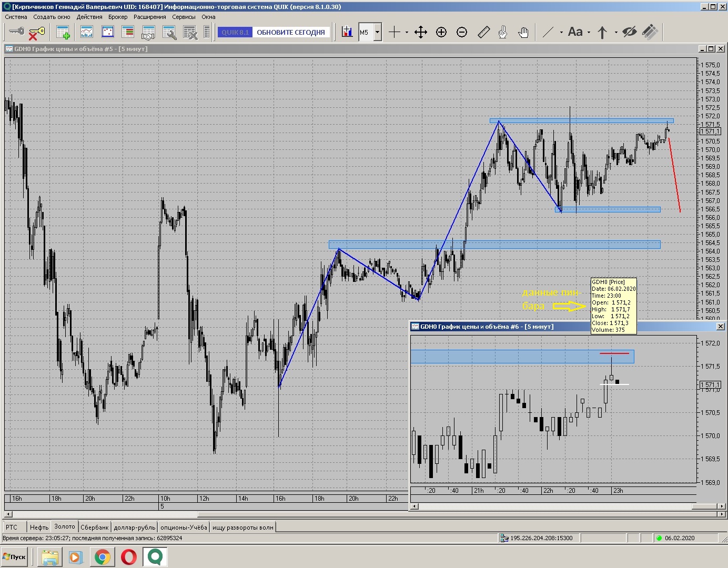Viewport: 728px width, 568px height.
Task: Zoom in on the chart
Action: click(441, 32)
